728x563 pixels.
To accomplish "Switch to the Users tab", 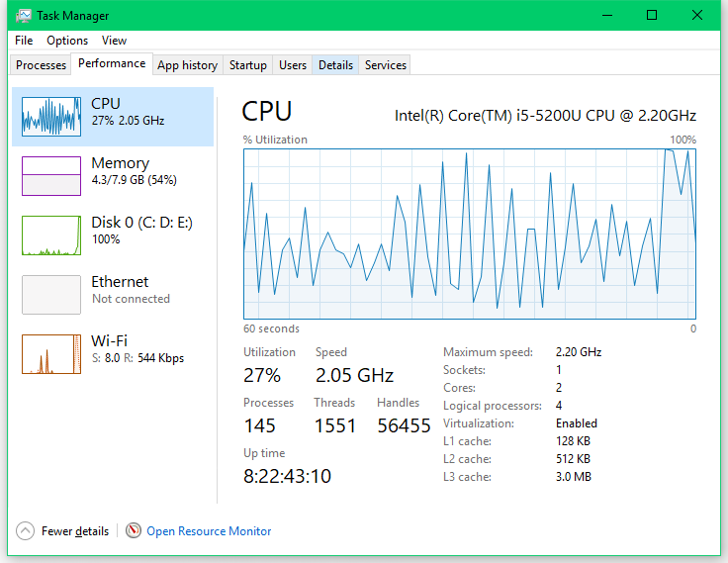I will pos(293,65).
